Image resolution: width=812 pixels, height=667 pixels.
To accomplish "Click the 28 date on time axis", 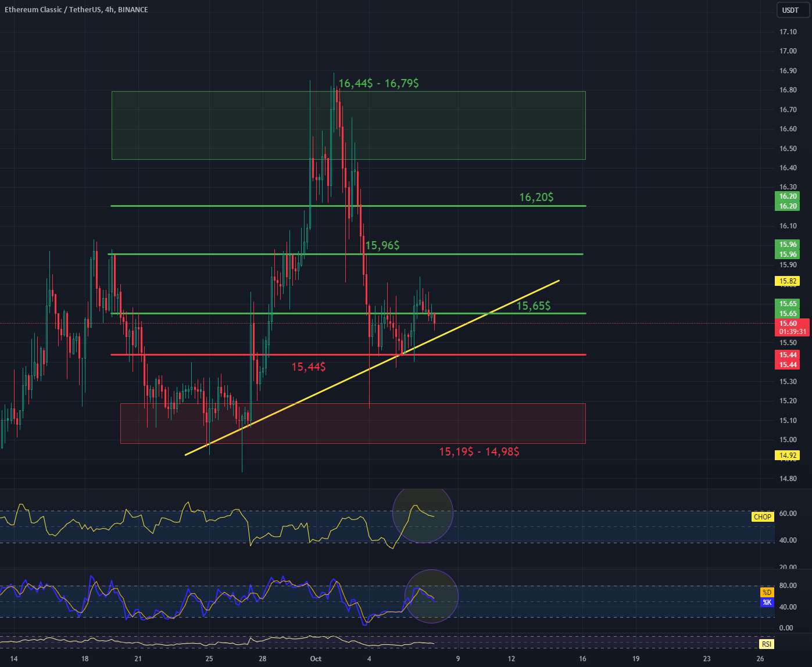I will click(x=263, y=659).
